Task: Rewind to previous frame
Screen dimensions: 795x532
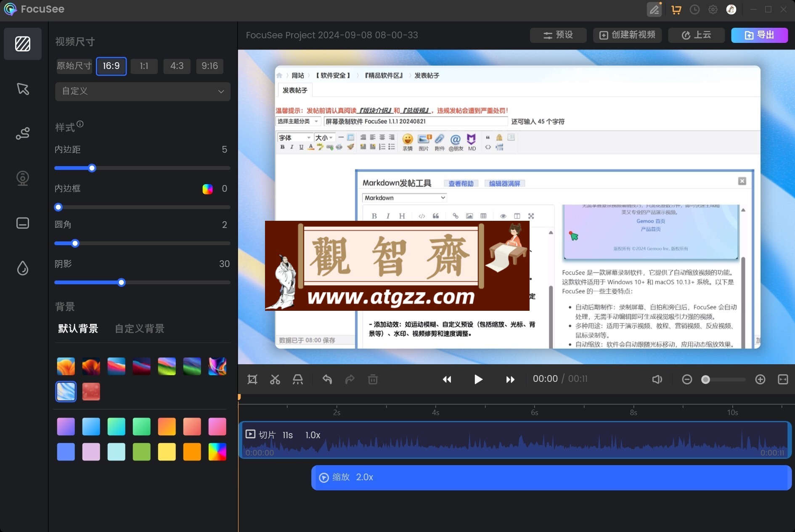Action: coord(447,379)
